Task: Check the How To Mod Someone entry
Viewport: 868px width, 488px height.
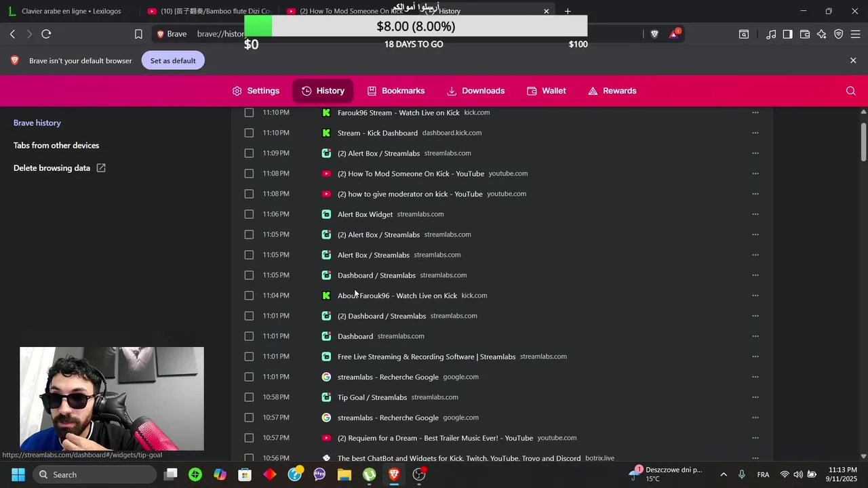Action: [x=249, y=174]
